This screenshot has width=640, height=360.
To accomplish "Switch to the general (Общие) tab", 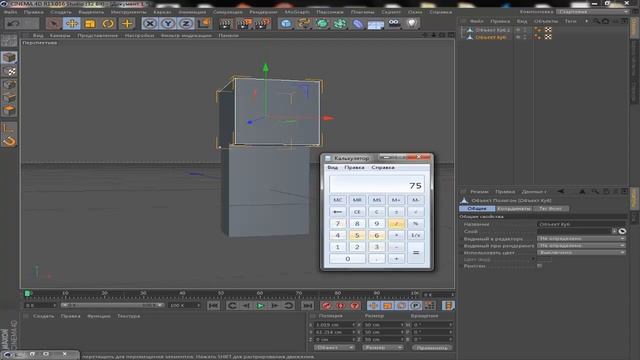I will tap(477, 209).
